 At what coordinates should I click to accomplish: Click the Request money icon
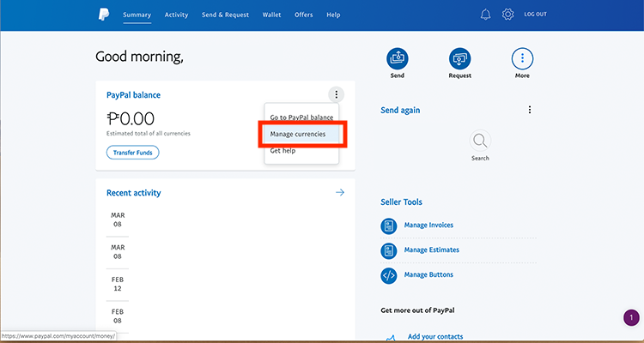click(459, 58)
